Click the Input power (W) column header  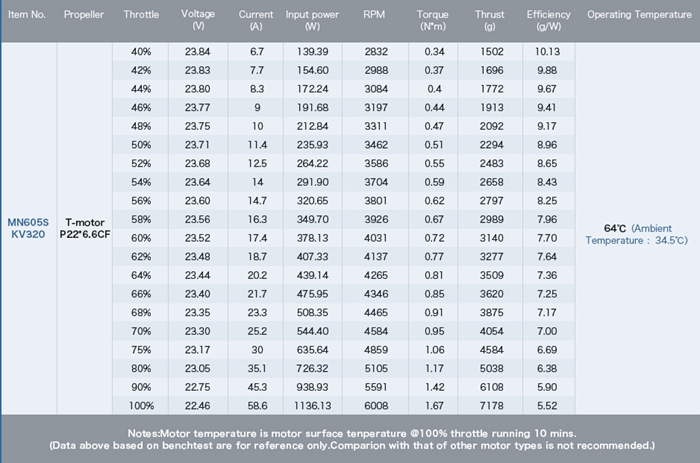point(312,20)
